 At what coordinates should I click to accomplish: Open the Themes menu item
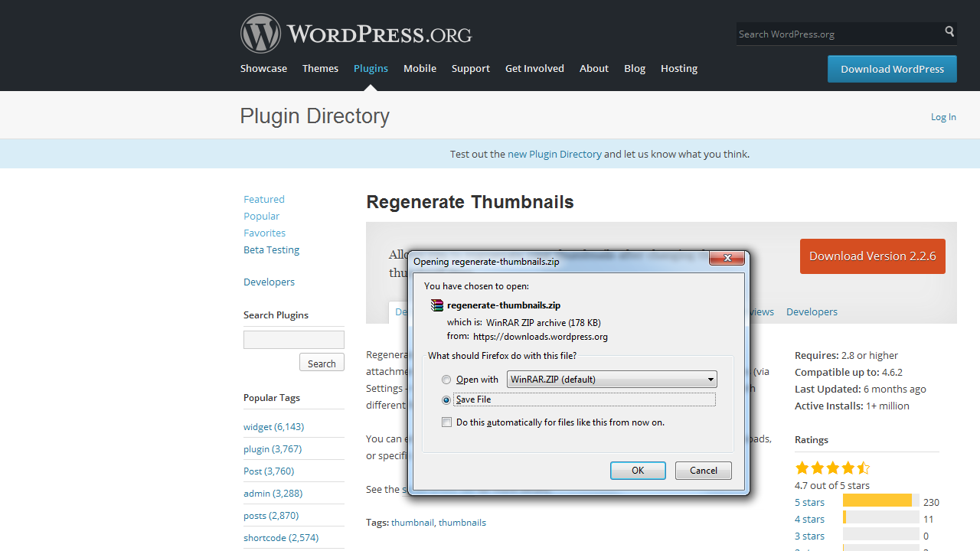click(320, 68)
